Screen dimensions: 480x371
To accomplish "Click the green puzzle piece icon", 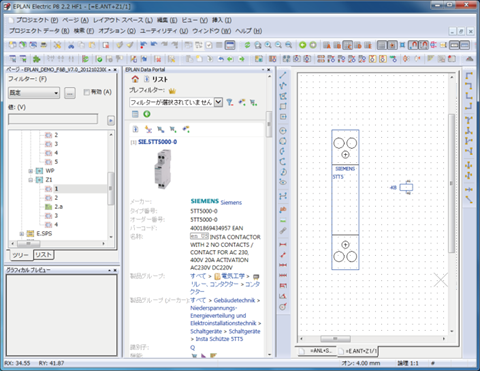I will (36, 59).
